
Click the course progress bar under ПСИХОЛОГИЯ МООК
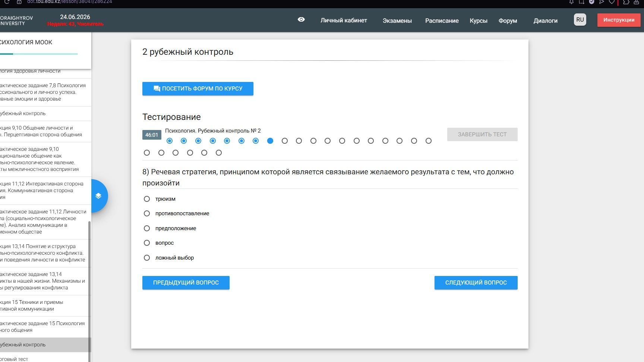pos(39,54)
